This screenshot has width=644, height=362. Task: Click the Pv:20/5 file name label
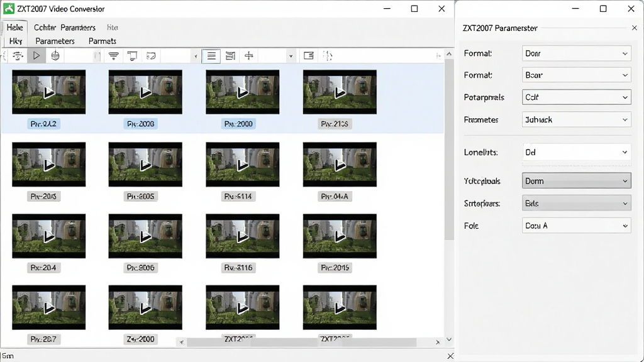pos(43,196)
